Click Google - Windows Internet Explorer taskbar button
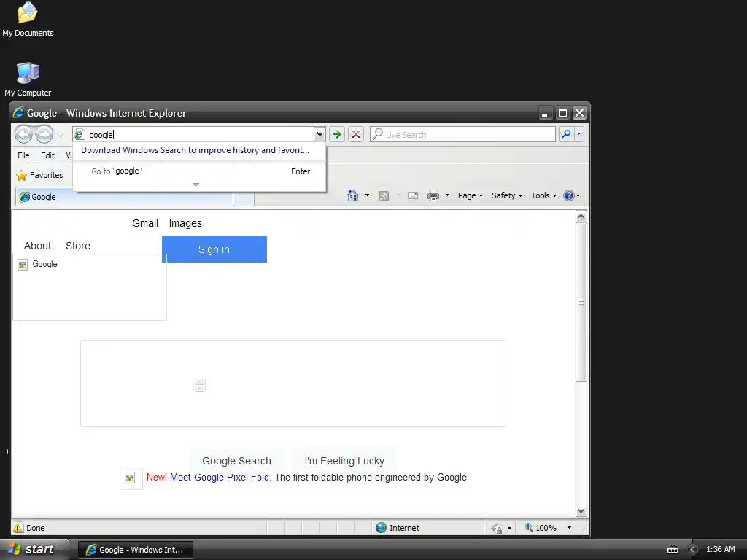This screenshot has width=747, height=560. 135,550
